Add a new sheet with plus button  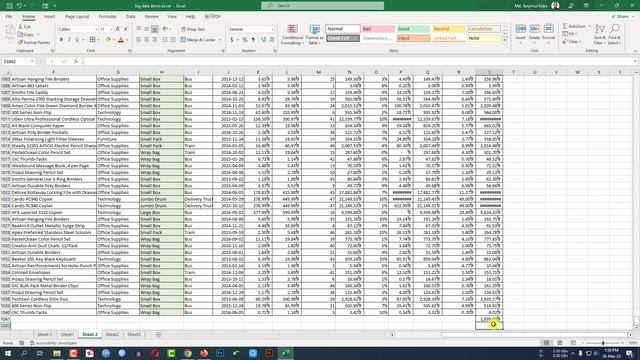pos(158,335)
